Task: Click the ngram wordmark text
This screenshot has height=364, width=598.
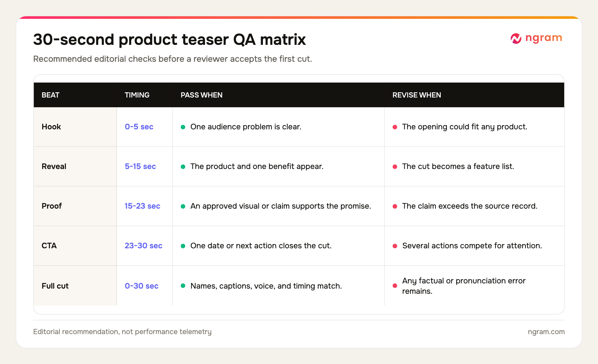Action: (544, 38)
